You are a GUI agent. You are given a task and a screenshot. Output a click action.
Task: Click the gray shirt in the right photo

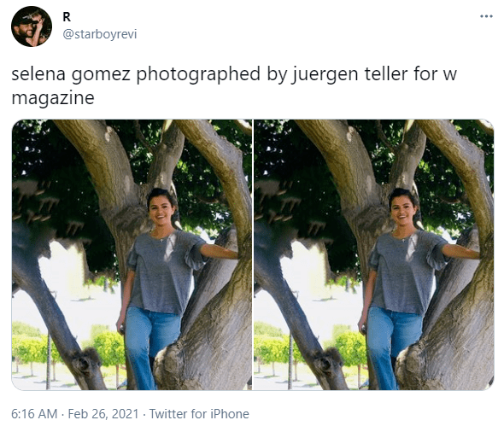pyautogui.click(x=404, y=273)
